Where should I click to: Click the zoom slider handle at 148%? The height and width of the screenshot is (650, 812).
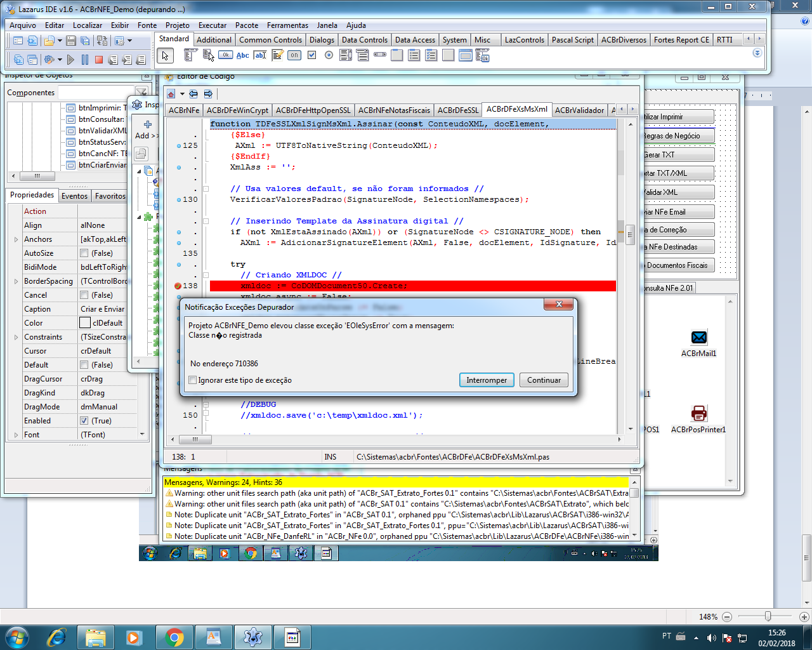coord(768,616)
